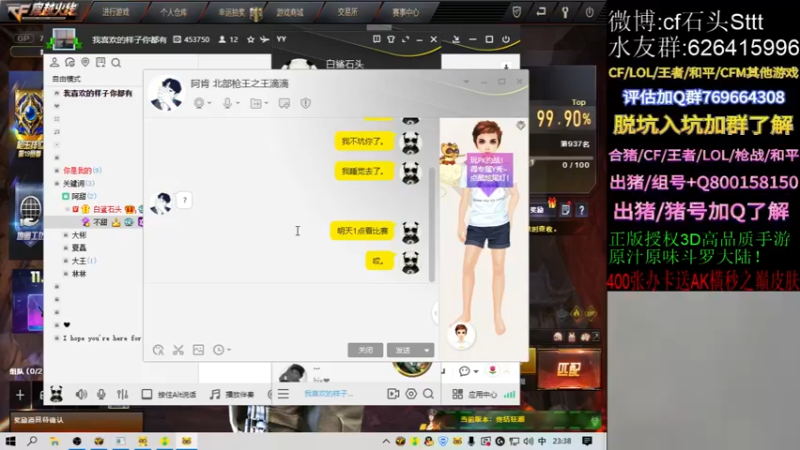
Task: Click the YY channel avatar thumbnail
Action: (64, 39)
